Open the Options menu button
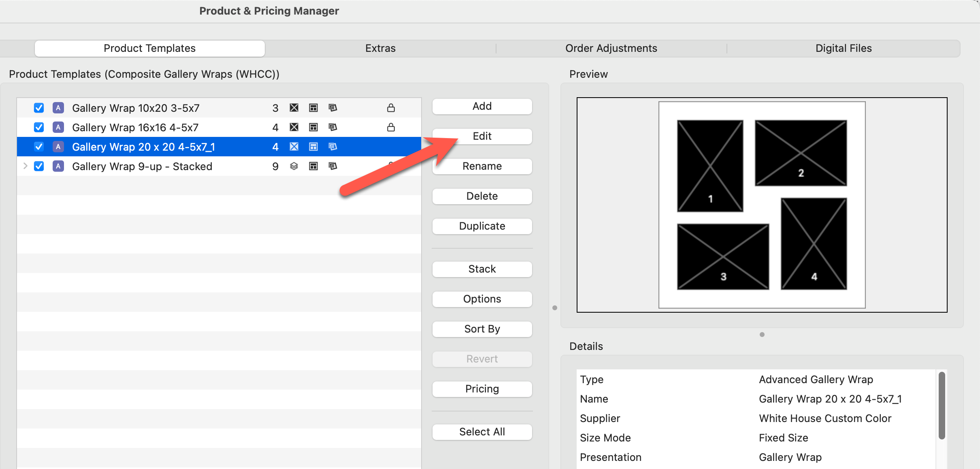This screenshot has width=980, height=469. coord(482,299)
